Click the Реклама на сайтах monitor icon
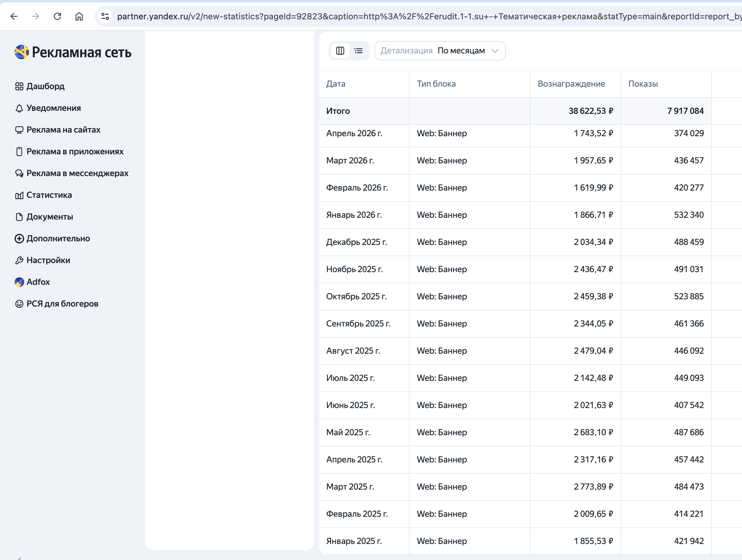Viewport: 742px width, 560px height. coord(19,130)
